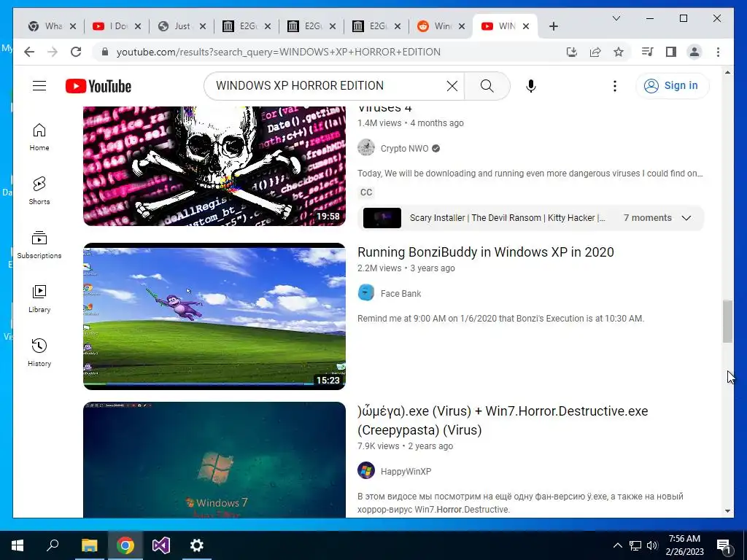Open taskbar search magnifier

pyautogui.click(x=53, y=545)
